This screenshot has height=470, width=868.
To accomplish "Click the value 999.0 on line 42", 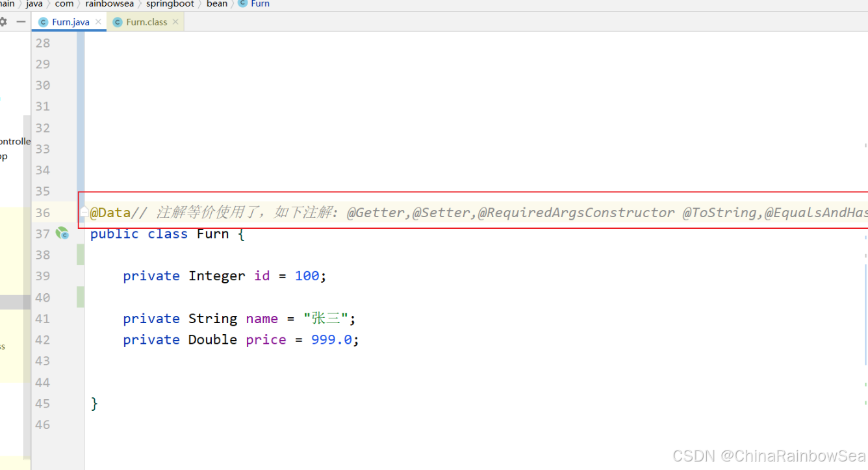I will point(331,339).
